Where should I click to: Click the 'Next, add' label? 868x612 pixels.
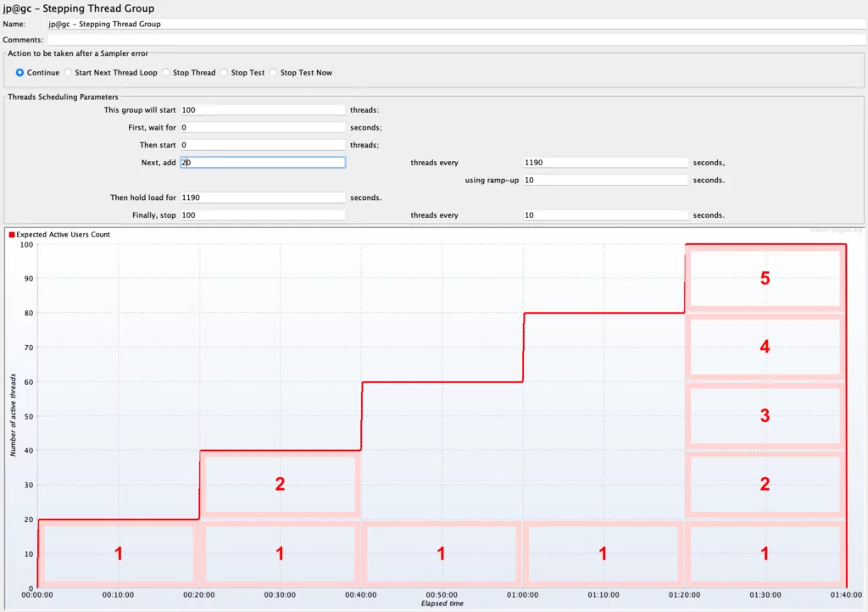[x=159, y=163]
